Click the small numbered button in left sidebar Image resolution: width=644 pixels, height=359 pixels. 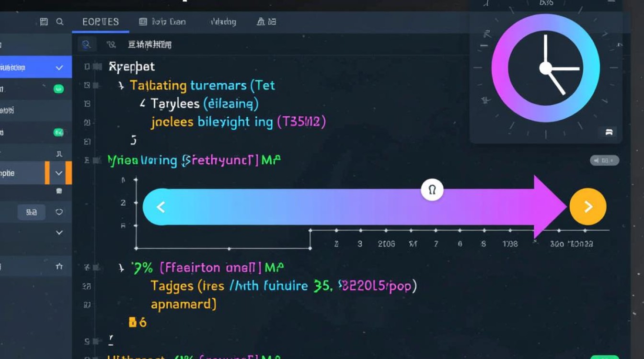coord(32,212)
